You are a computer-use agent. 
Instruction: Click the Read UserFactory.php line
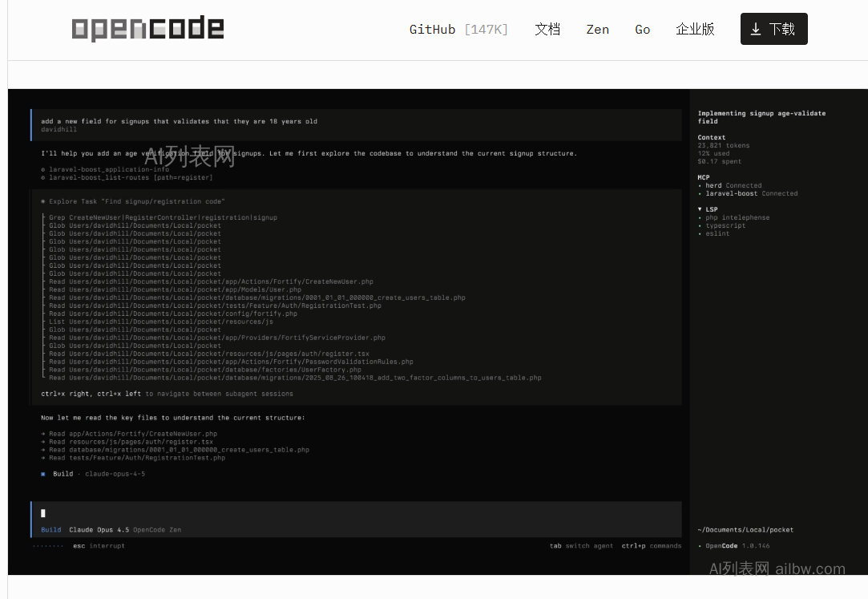[x=205, y=370]
